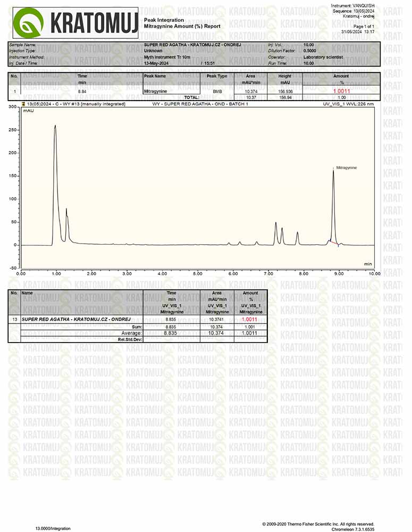Screen dimensions: 412x532
Task: Click the total amount value '1.00'
Action: click(342, 97)
